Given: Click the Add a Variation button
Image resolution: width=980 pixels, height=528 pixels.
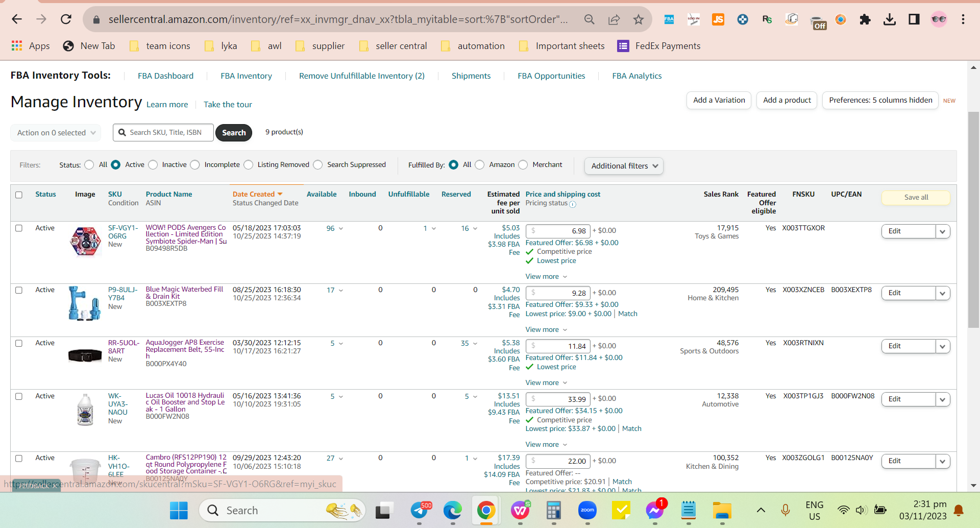Looking at the screenshot, I should (x=719, y=100).
